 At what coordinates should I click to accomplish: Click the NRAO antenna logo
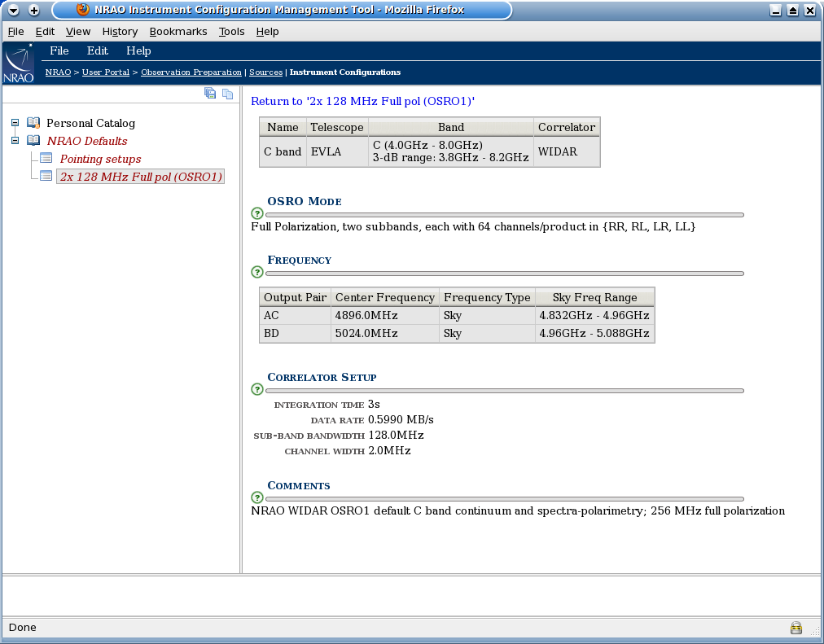pyautogui.click(x=18, y=63)
